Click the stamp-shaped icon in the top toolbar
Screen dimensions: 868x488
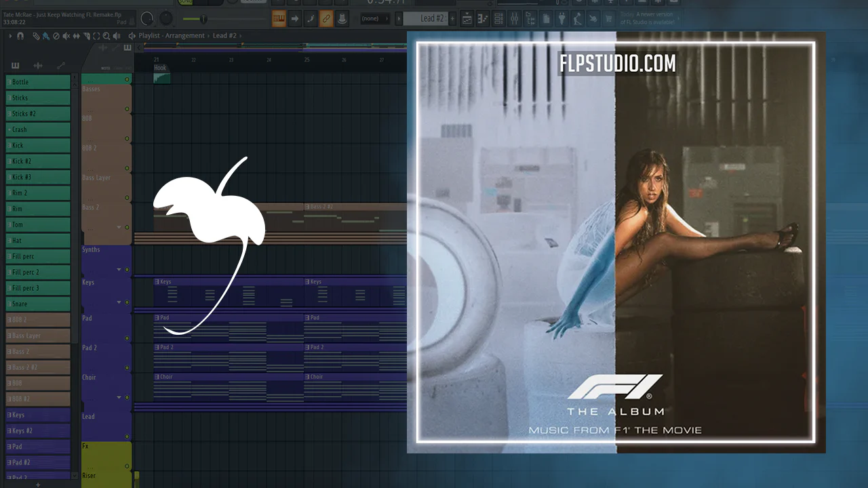tap(342, 18)
